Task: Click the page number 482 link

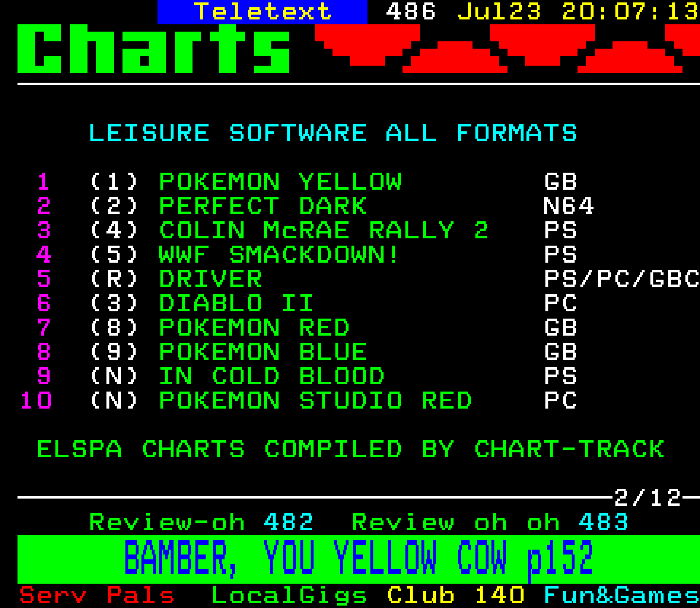Action: point(289,522)
